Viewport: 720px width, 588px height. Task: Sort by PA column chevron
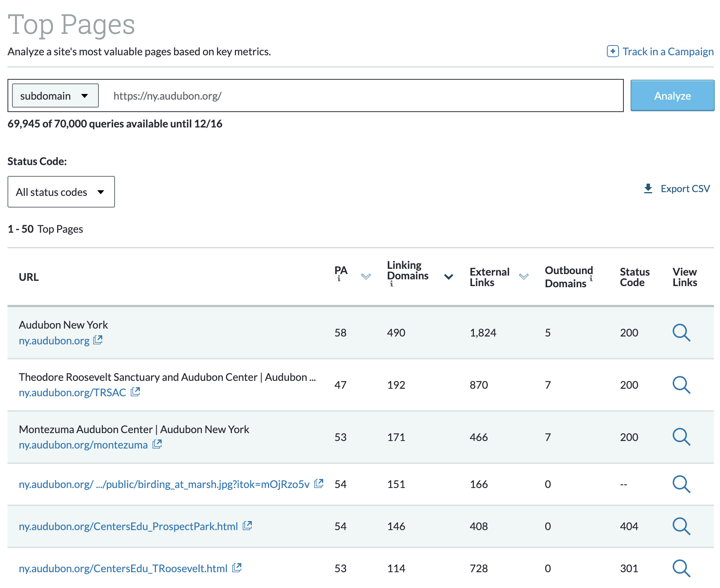[366, 277]
